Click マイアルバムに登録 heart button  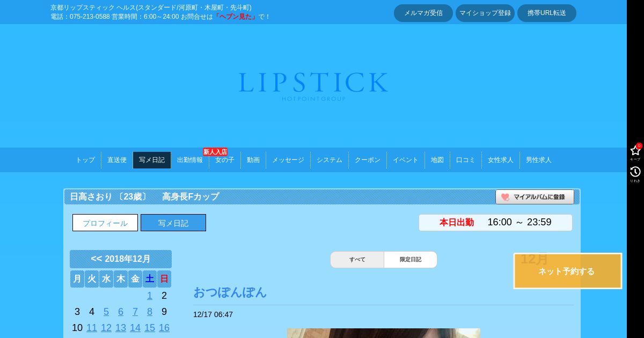point(535,197)
